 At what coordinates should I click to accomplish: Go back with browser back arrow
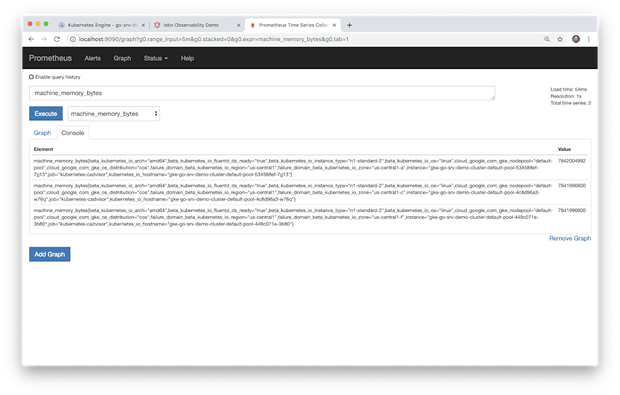31,39
